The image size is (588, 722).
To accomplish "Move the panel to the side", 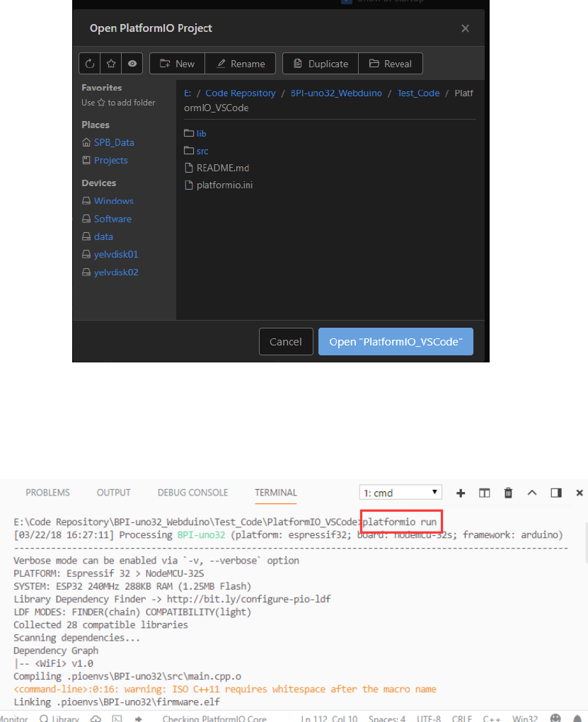I will coord(556,493).
